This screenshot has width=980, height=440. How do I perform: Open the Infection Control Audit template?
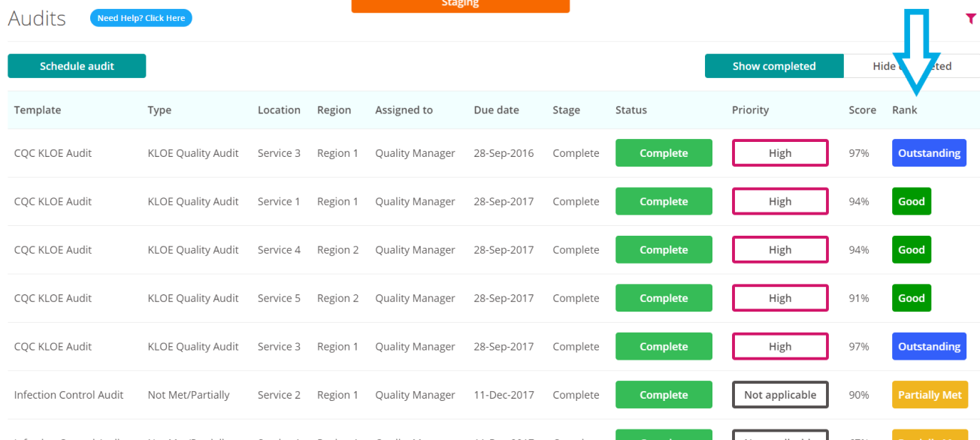(x=69, y=395)
